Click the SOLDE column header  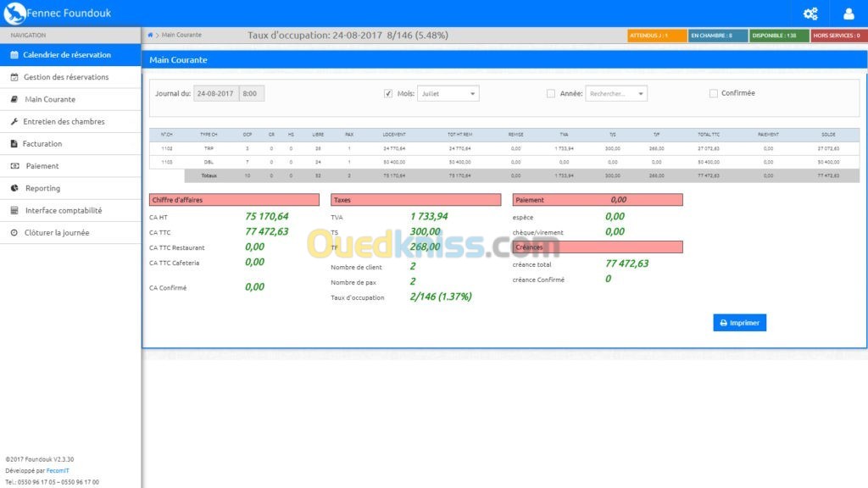828,135
